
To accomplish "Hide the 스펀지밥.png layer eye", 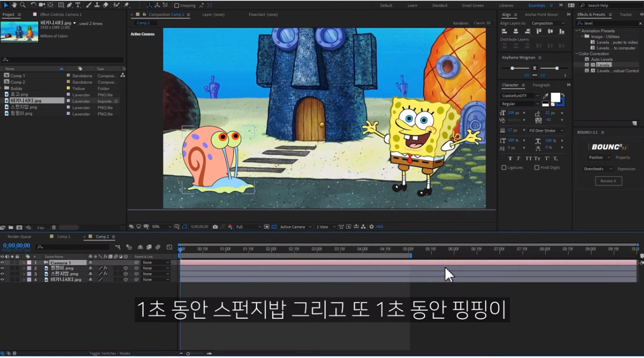I will click(3, 274).
